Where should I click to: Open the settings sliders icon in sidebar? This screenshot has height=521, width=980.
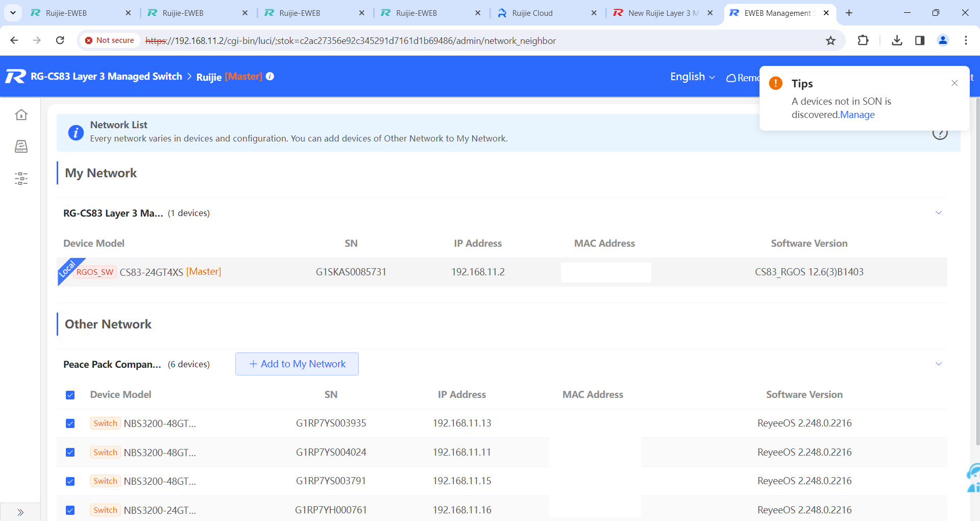[21, 178]
